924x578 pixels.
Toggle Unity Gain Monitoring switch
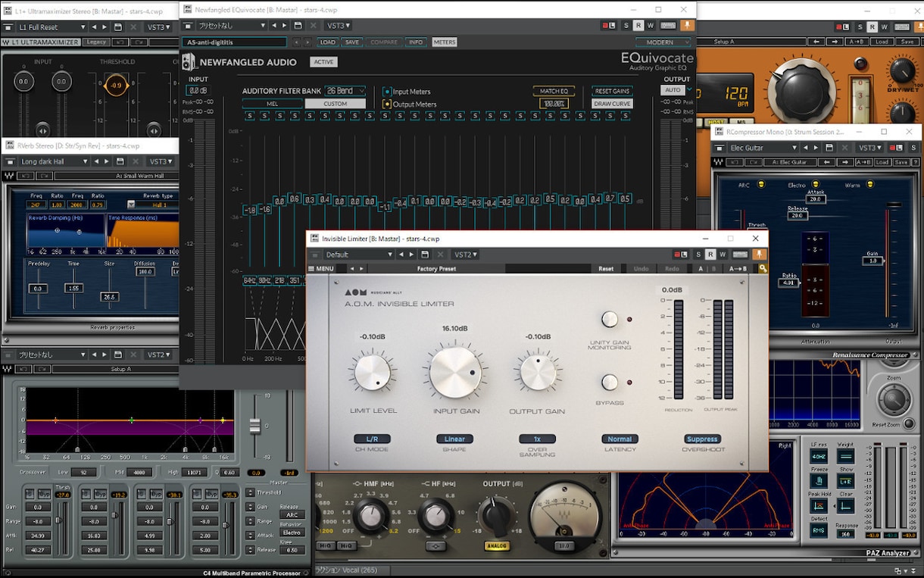point(610,320)
